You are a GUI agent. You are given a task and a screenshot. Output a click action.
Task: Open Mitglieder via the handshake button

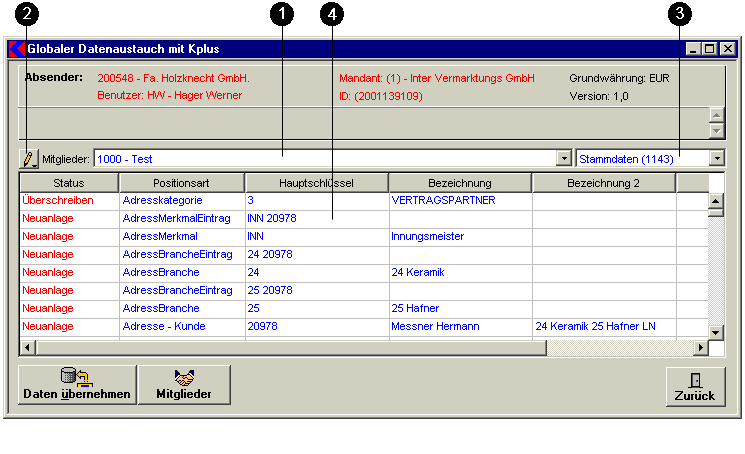[184, 385]
